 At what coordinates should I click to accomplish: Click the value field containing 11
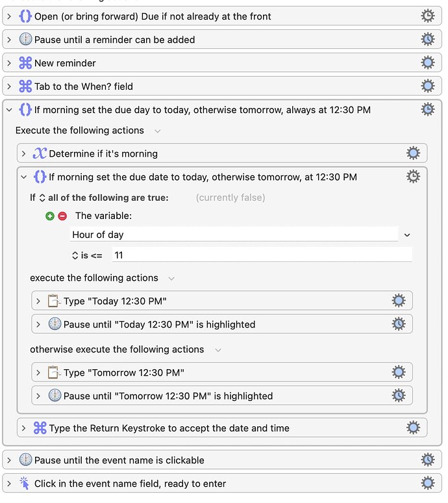point(262,255)
